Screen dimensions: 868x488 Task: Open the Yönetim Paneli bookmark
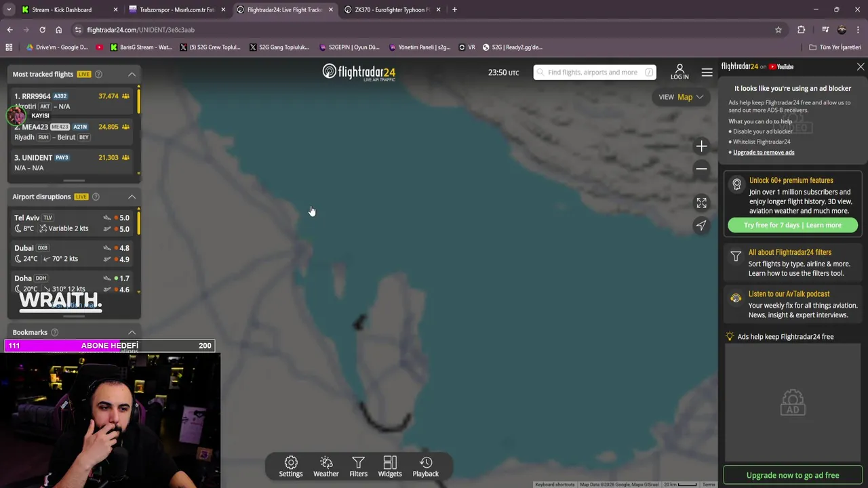pos(420,47)
